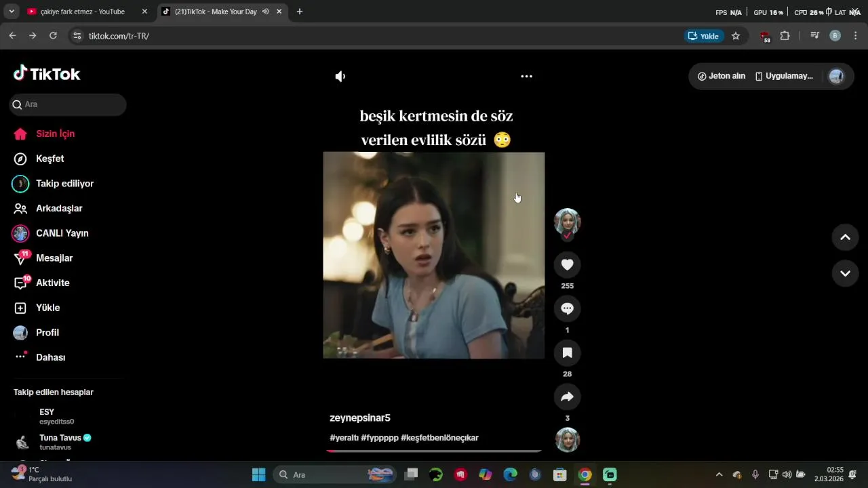Share the video using the arrow icon
The image size is (868, 488).
pos(568,396)
